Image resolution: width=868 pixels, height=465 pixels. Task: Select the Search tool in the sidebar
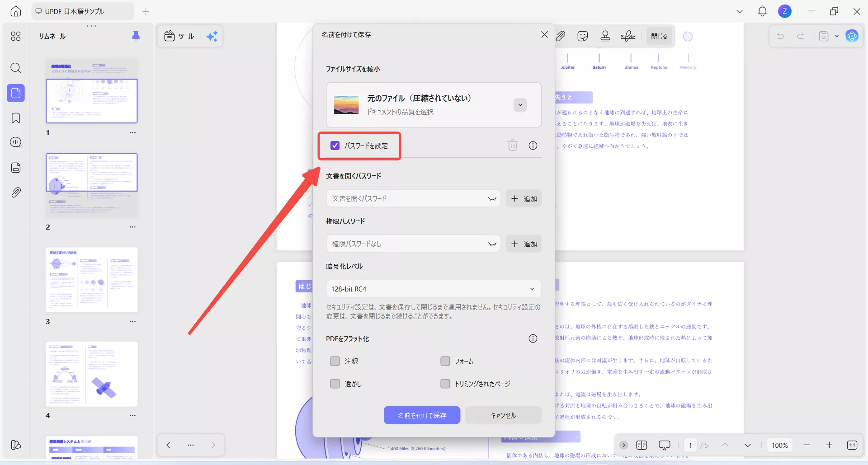16,68
